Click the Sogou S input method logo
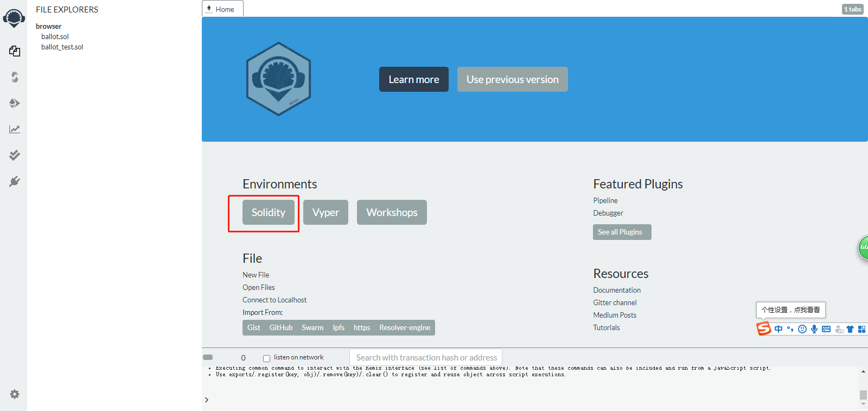The image size is (868, 411). tap(764, 328)
